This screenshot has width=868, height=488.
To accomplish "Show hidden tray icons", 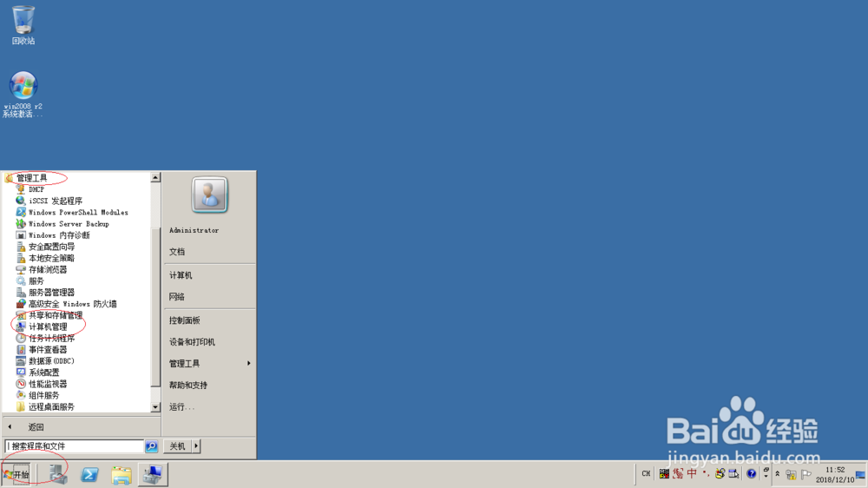I will [777, 474].
